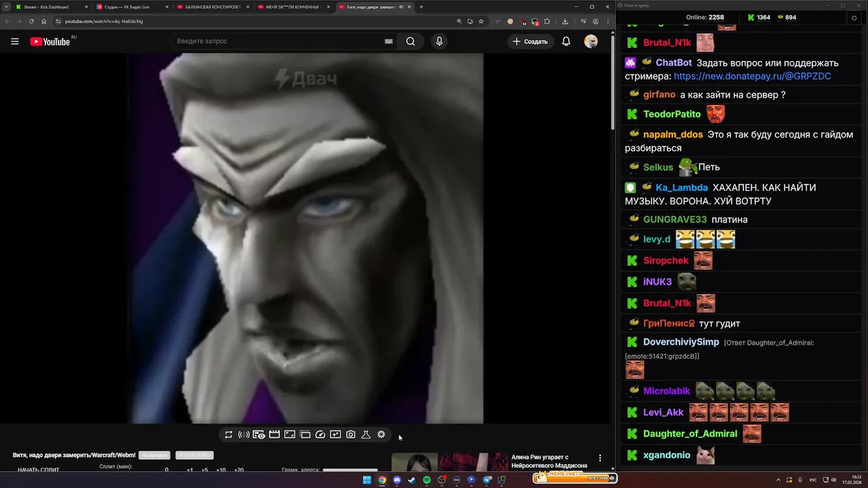Open a new browser tab with plus
This screenshot has width=868, height=488.
pyautogui.click(x=421, y=7)
